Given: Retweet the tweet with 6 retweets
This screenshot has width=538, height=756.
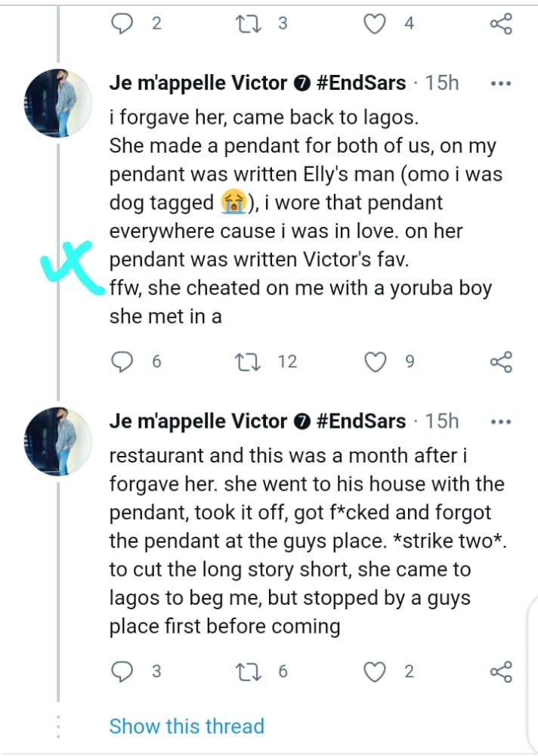Looking at the screenshot, I should (x=247, y=671).
